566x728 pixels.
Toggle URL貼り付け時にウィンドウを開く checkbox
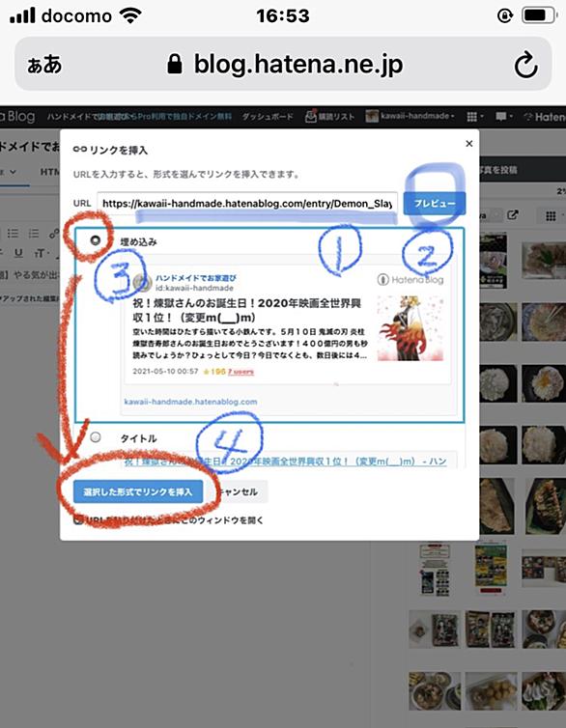coord(78,520)
